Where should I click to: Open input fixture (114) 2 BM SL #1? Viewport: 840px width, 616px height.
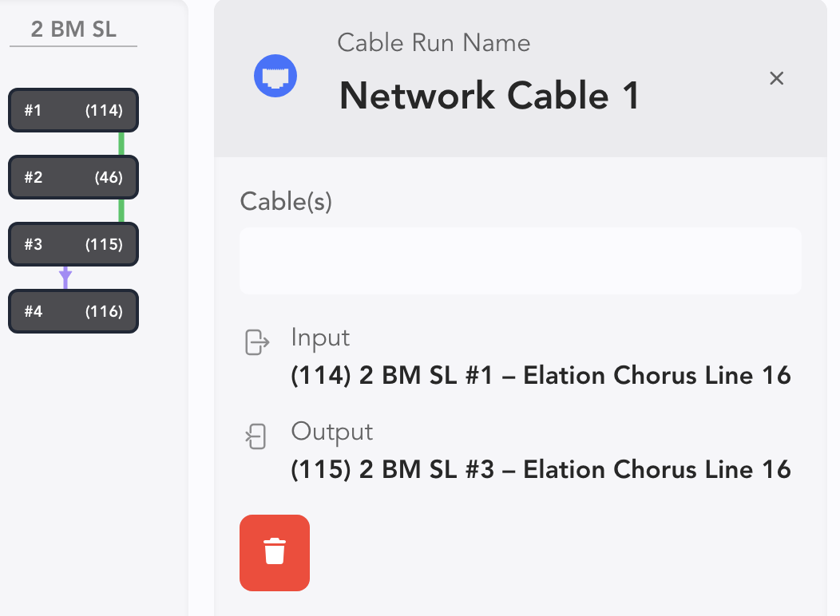pyautogui.click(x=541, y=375)
